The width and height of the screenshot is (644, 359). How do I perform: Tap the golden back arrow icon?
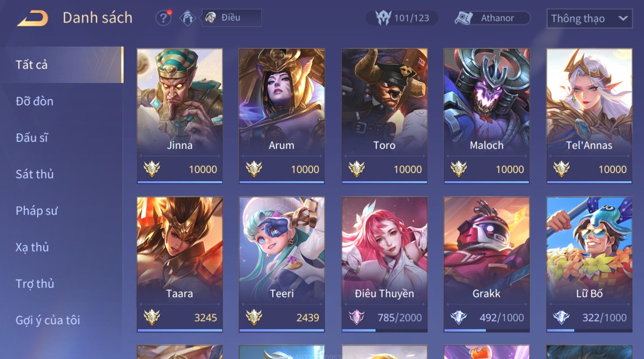(33, 18)
